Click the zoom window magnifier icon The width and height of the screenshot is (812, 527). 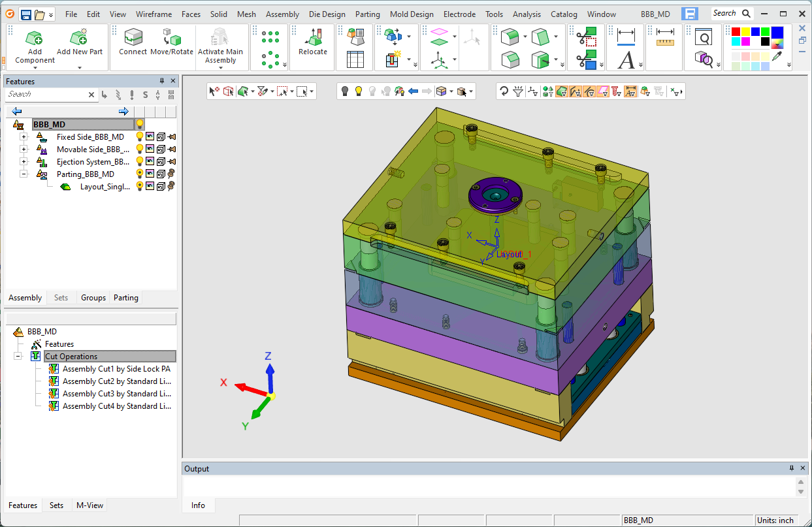click(703, 37)
